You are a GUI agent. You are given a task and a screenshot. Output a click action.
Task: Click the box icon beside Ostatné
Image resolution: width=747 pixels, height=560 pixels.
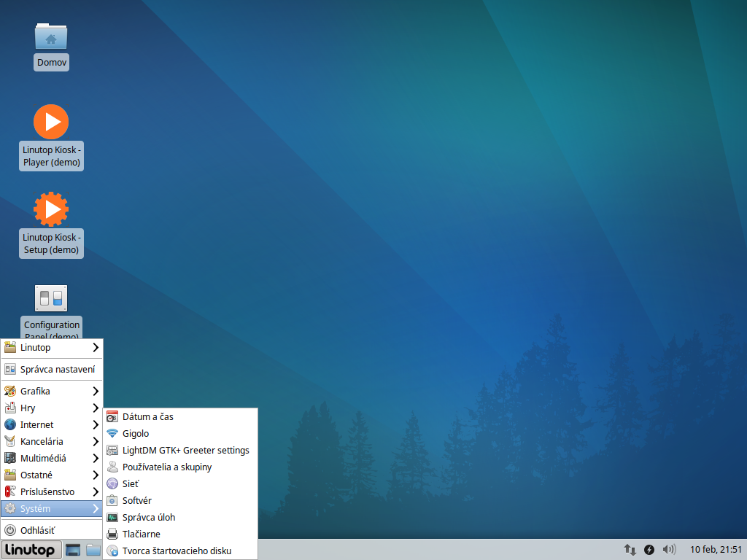[x=10, y=475]
